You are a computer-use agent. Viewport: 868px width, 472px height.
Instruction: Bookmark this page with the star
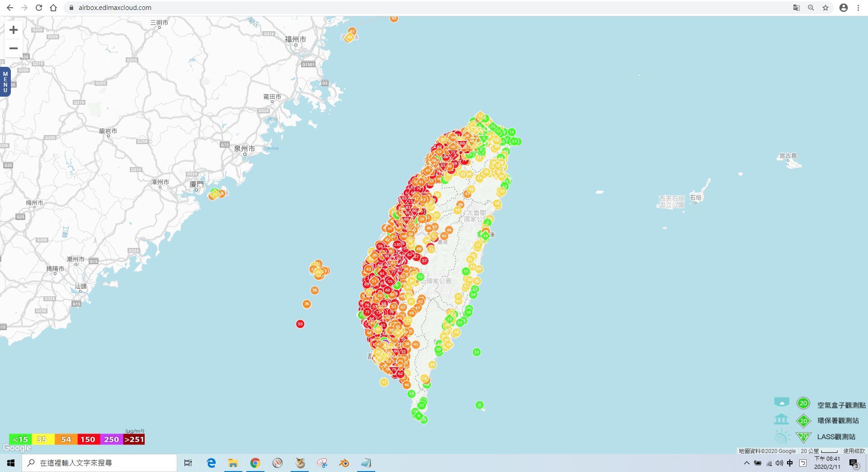pos(826,8)
